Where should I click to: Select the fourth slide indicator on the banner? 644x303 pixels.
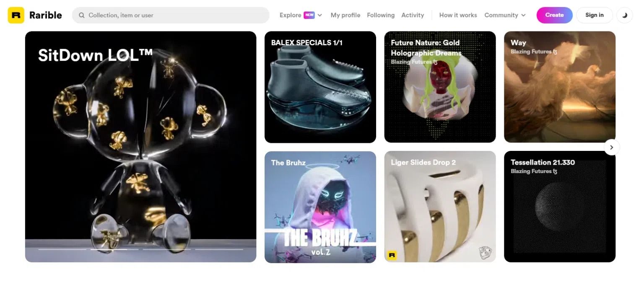click(x=219, y=249)
